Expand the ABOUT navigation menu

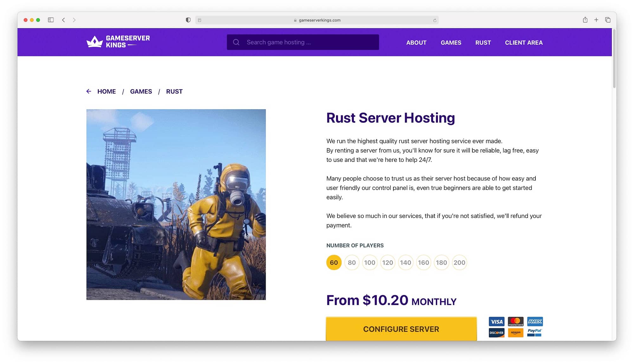[416, 42]
